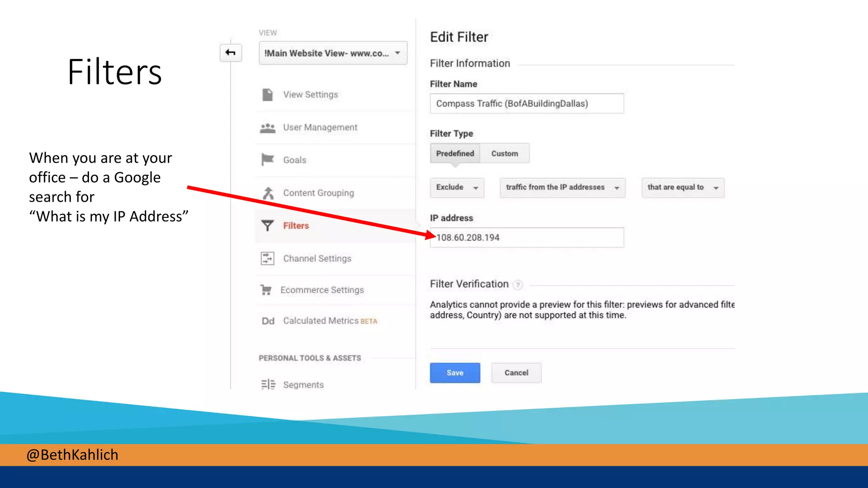Click the Filters funnel icon
The height and width of the screenshot is (488, 868).
tap(267, 225)
